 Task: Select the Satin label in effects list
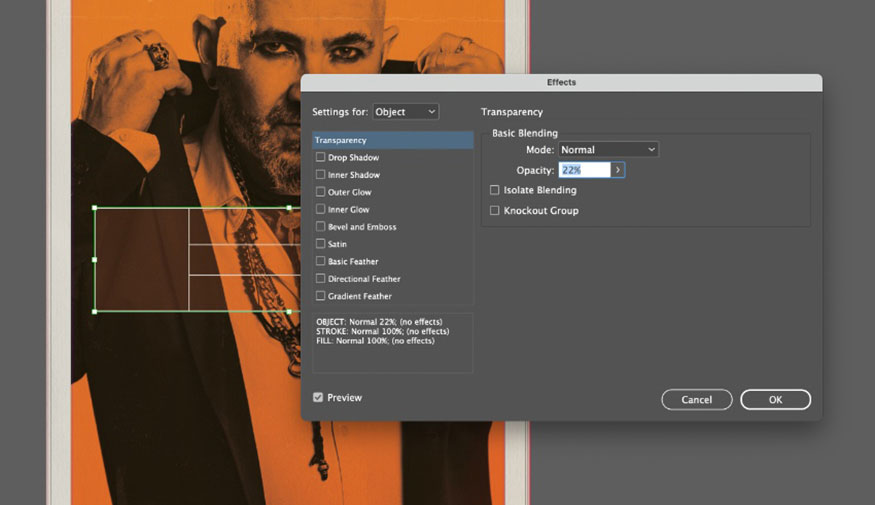point(337,244)
